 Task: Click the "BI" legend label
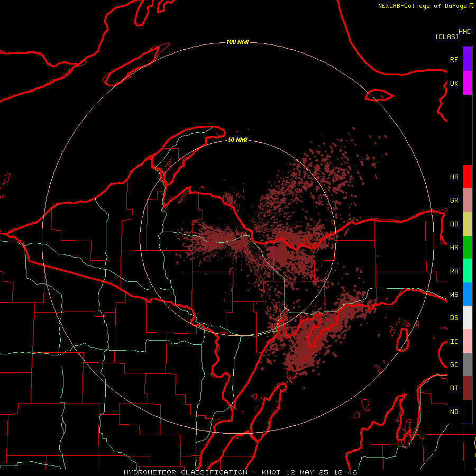[454, 388]
